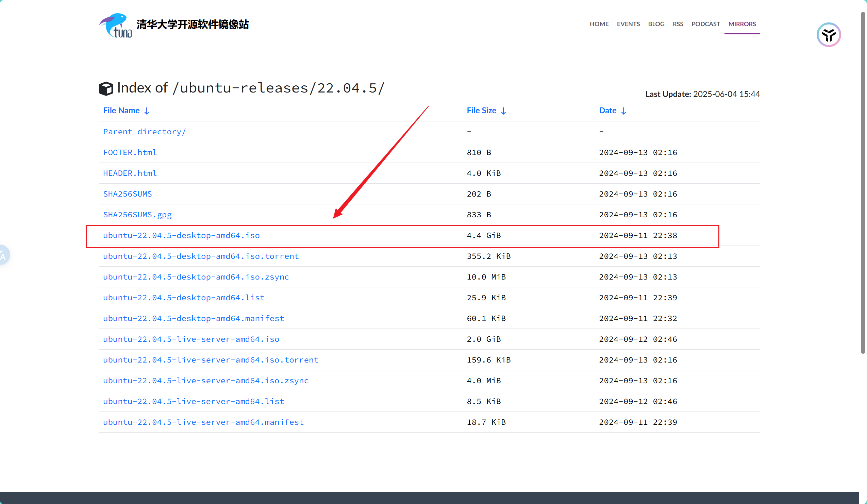This screenshot has width=867, height=504.
Task: Open the SHA256SUMS.gpg file
Action: (137, 215)
